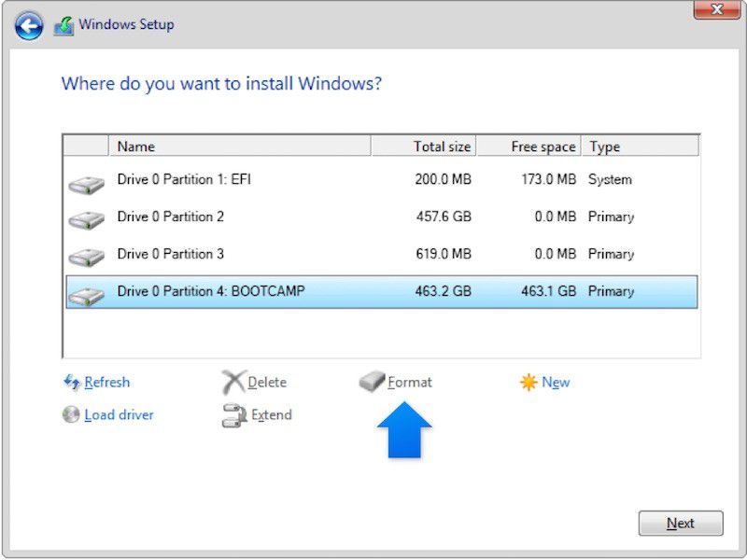
Task: Select the BOOTCAMP partition row
Action: [280, 291]
